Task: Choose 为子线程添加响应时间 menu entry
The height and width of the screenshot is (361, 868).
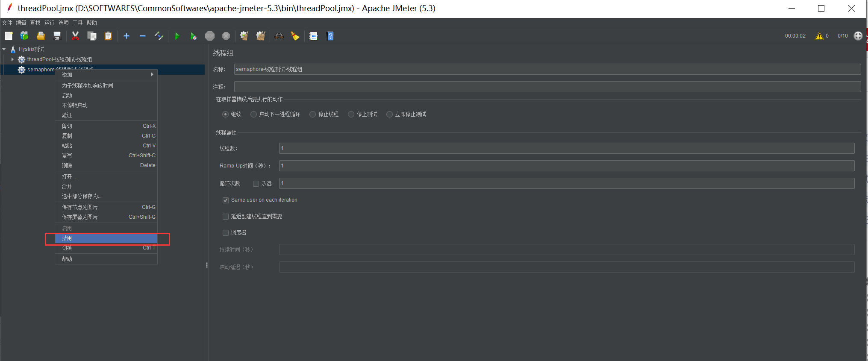Action: [x=106, y=85]
